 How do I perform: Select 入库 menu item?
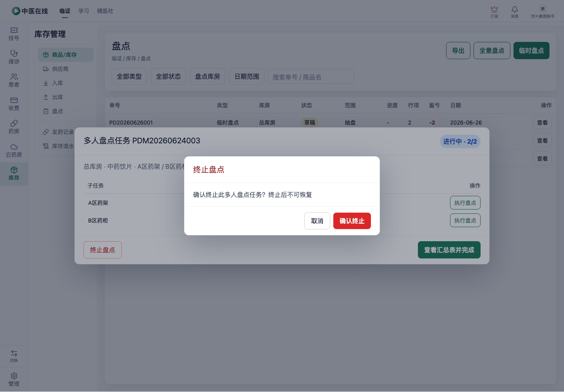point(66,83)
